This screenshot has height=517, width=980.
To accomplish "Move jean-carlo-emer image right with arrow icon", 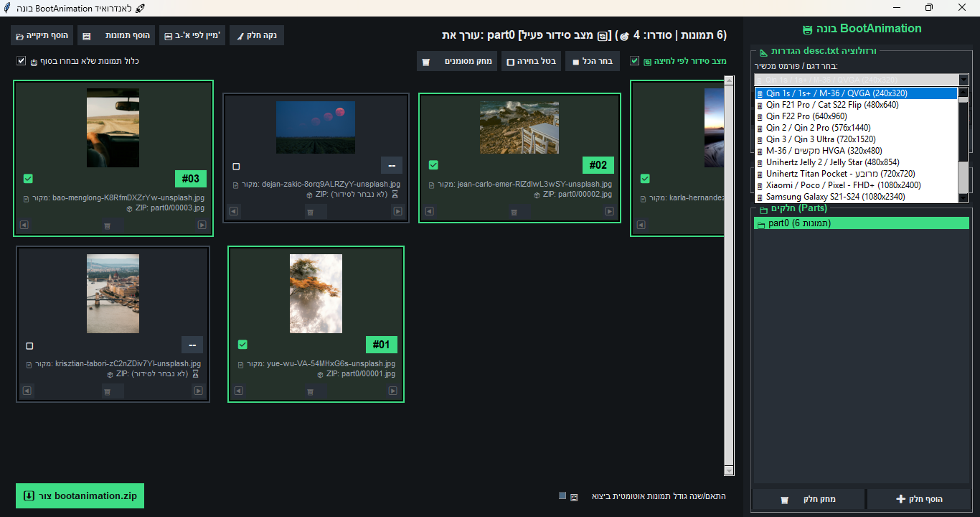I will click(x=609, y=212).
